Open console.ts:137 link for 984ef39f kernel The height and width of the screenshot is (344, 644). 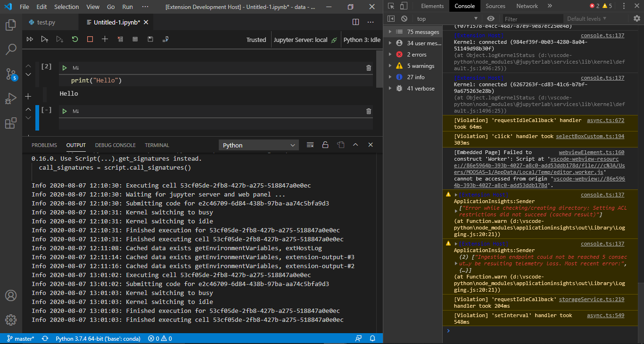point(603,35)
